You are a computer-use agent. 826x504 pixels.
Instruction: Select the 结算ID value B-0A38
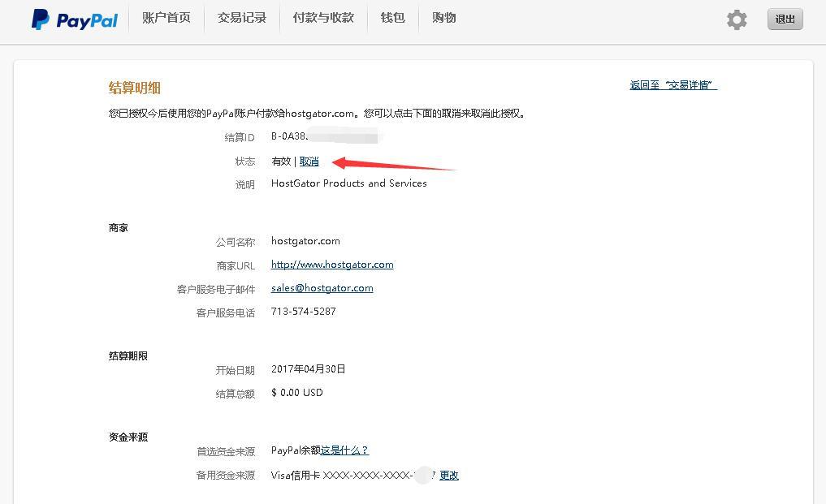click(x=289, y=136)
